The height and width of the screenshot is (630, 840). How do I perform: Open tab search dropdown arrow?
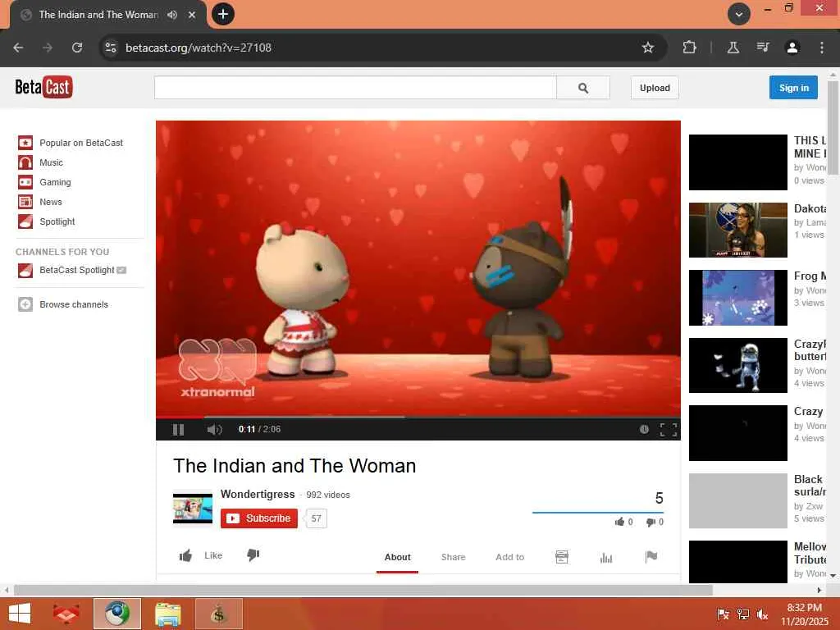[739, 15]
